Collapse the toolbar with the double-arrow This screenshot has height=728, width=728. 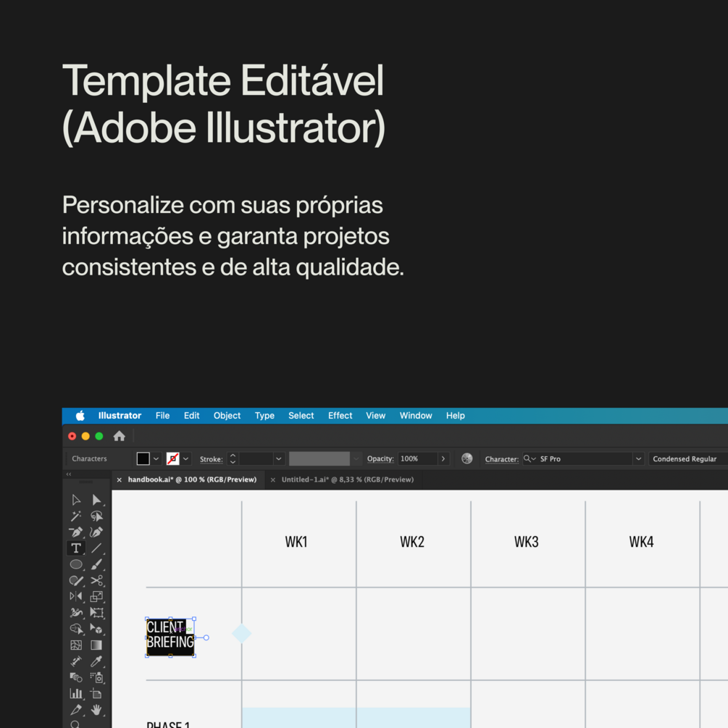[69, 474]
